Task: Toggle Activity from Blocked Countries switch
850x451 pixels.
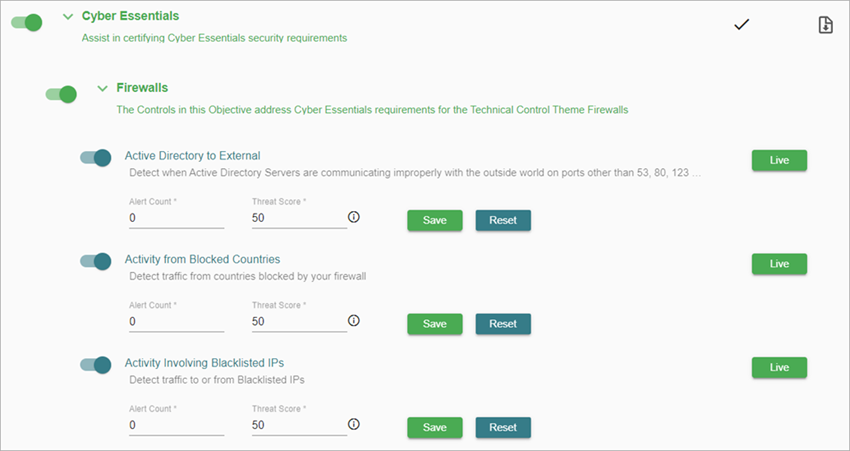Action: (96, 260)
